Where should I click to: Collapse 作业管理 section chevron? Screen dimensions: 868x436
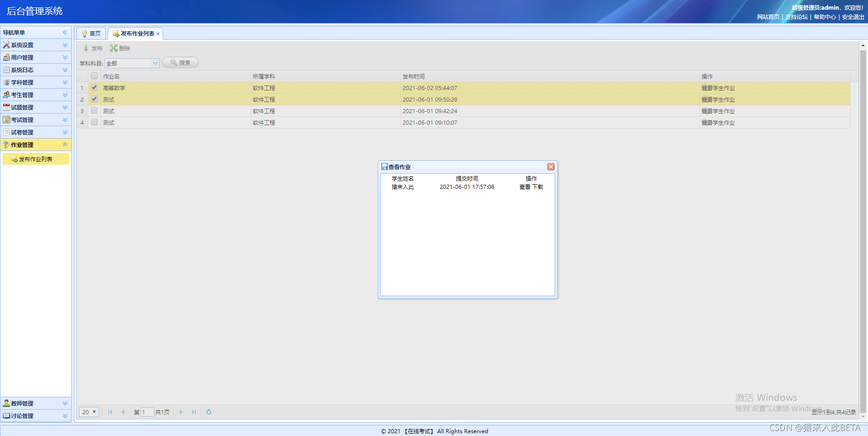pos(65,145)
